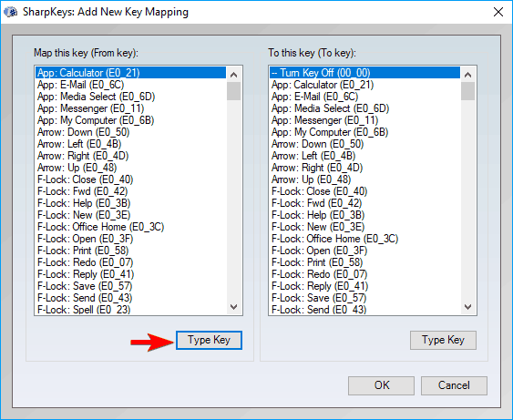Cancel the new key mapping
This screenshot has height=420, width=513.
tap(454, 385)
